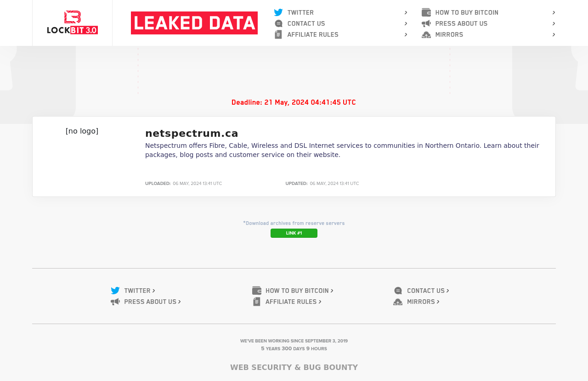The image size is (588, 381).
Task: Click the LockBit 3.0 logo
Action: 72,22
